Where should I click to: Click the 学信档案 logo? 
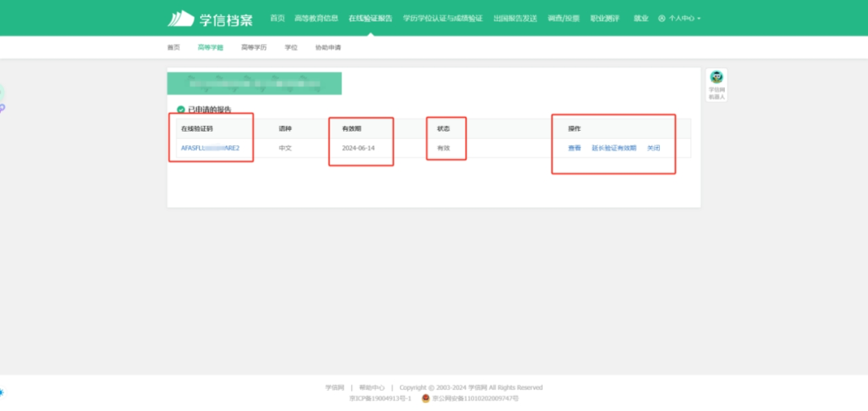[210, 18]
